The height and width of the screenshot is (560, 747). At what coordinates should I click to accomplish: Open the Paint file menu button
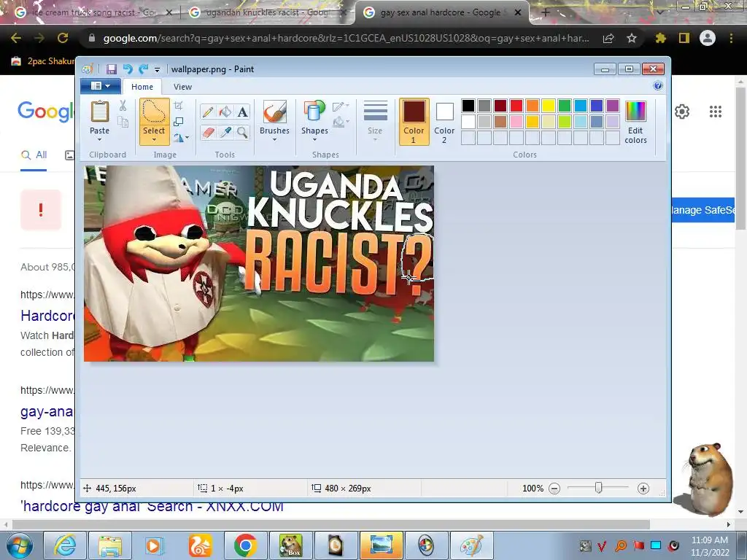tap(100, 86)
